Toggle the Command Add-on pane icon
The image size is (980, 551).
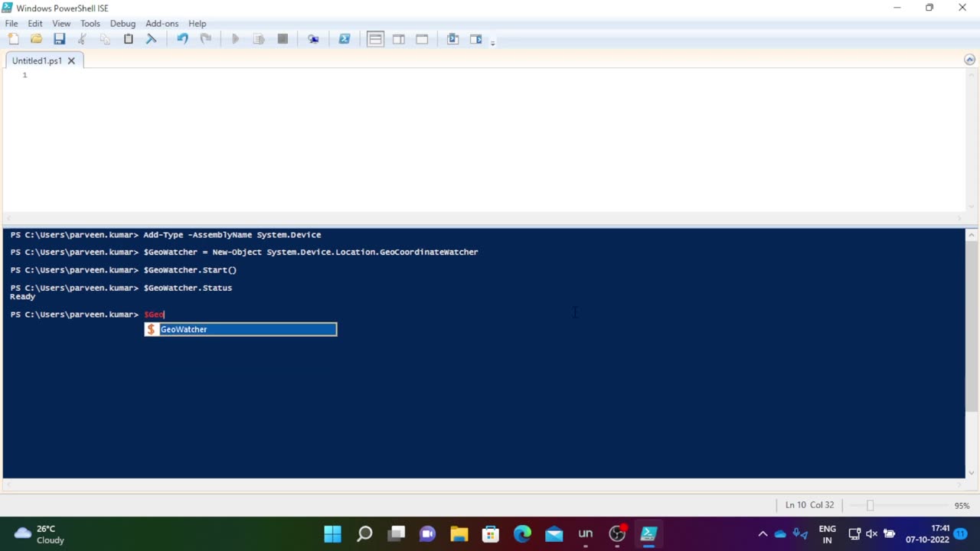(x=452, y=39)
